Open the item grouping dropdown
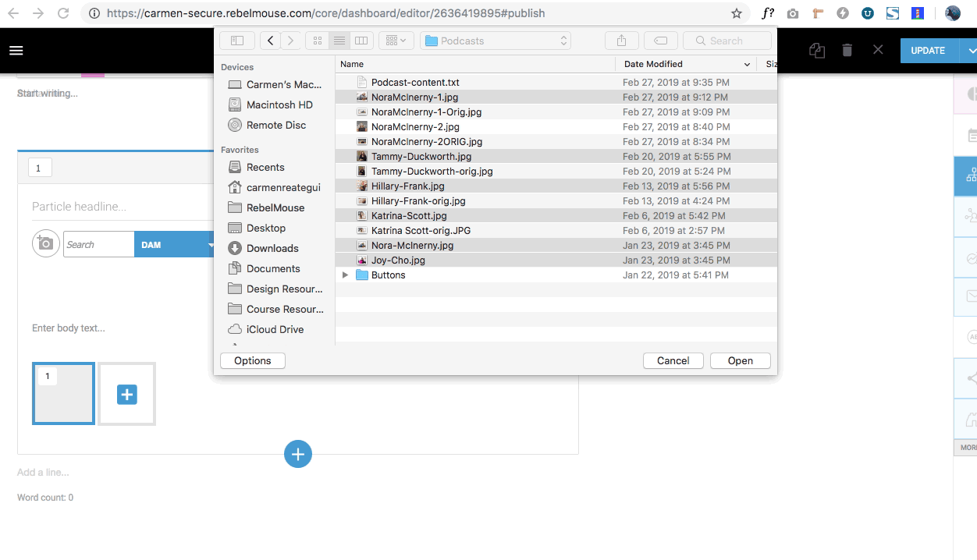The width and height of the screenshot is (977, 560). pyautogui.click(x=396, y=41)
